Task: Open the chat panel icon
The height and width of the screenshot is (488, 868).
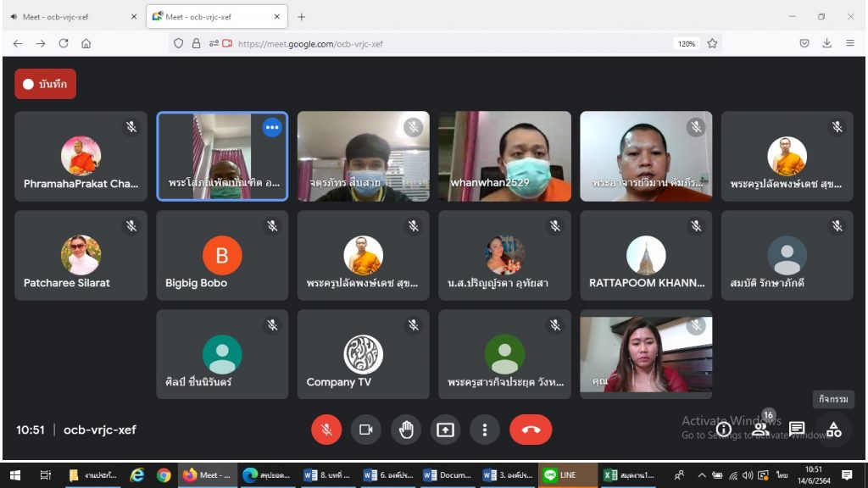Action: 797,430
